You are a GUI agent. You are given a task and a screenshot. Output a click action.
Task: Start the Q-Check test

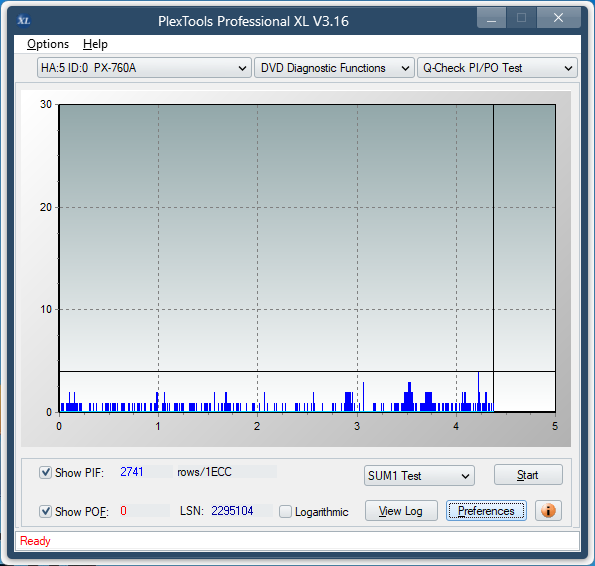pos(528,475)
